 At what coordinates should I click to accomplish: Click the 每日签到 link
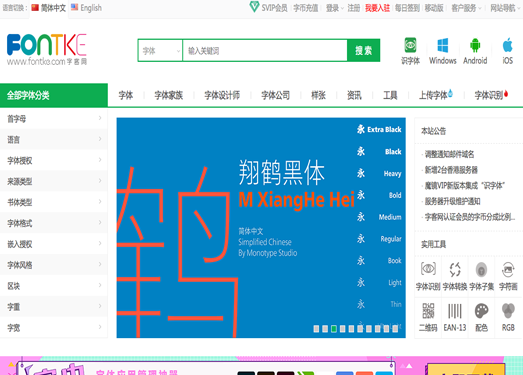click(x=407, y=8)
